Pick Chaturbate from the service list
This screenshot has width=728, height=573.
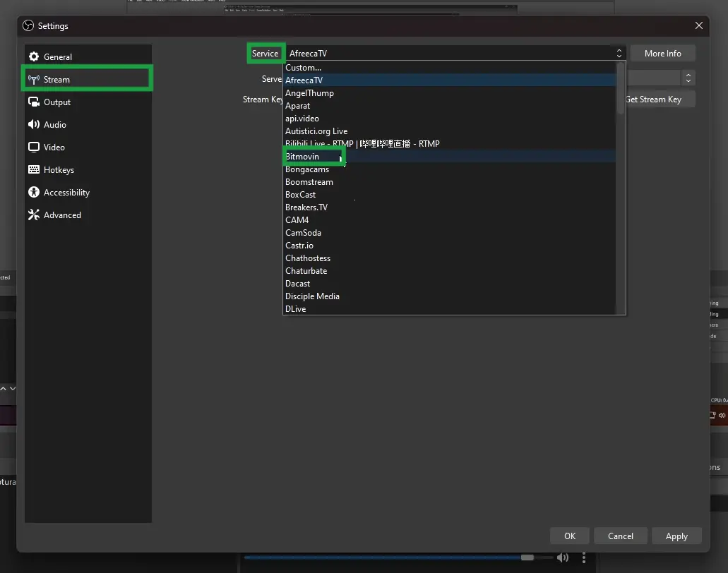pyautogui.click(x=449, y=270)
